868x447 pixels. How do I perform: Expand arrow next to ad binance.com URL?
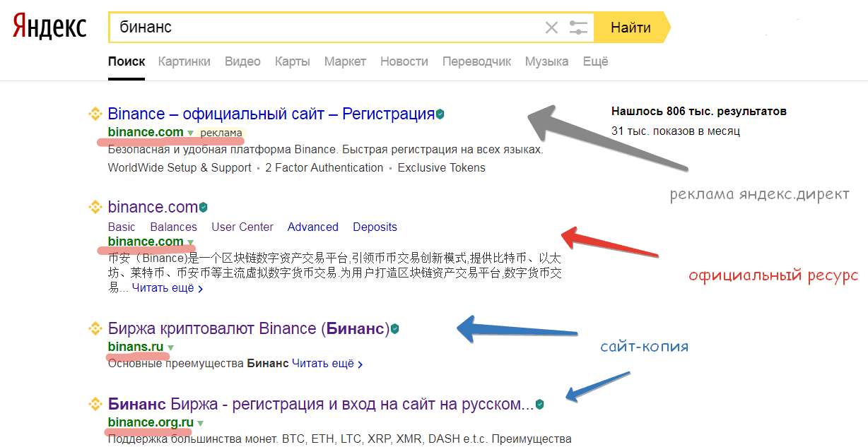pyautogui.click(x=190, y=133)
